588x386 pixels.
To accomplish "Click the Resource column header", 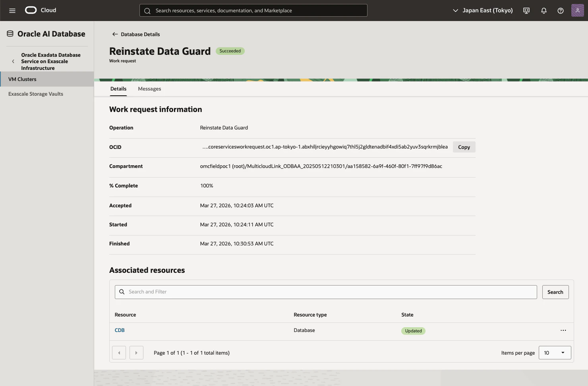I will coord(125,315).
